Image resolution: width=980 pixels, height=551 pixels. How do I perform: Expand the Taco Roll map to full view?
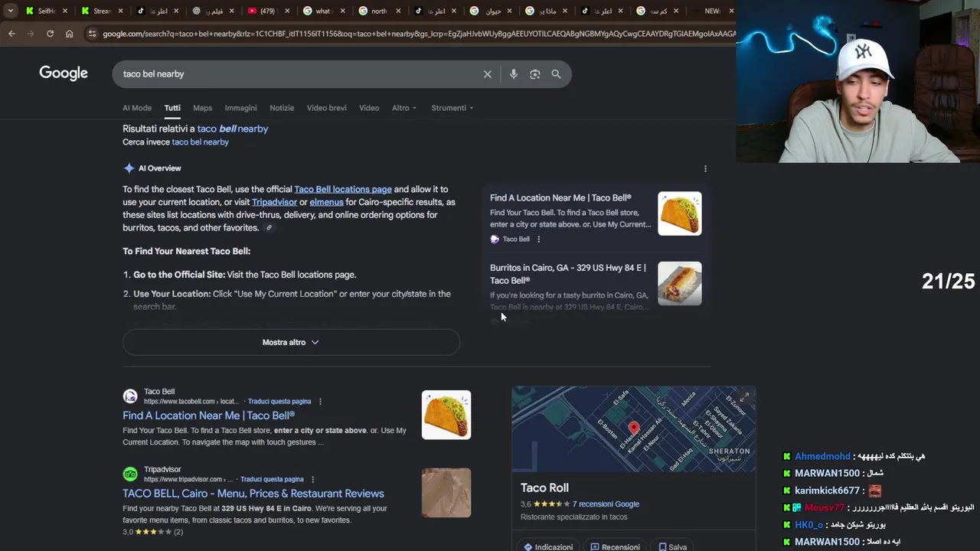743,397
